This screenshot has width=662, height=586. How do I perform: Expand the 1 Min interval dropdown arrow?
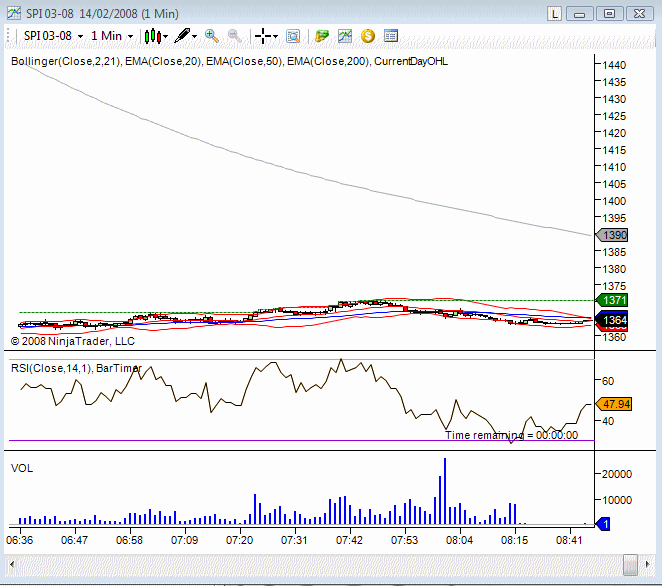point(130,37)
